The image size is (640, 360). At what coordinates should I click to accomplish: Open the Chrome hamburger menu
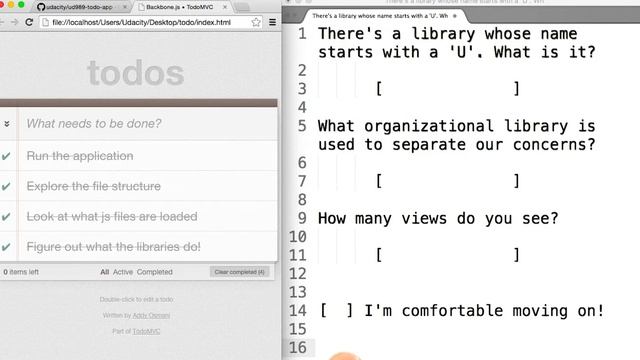(x=272, y=22)
